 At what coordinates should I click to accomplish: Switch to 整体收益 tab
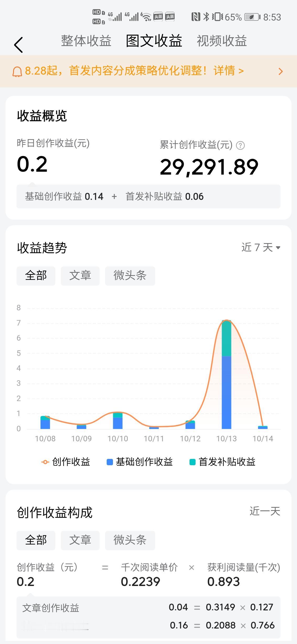tap(86, 41)
